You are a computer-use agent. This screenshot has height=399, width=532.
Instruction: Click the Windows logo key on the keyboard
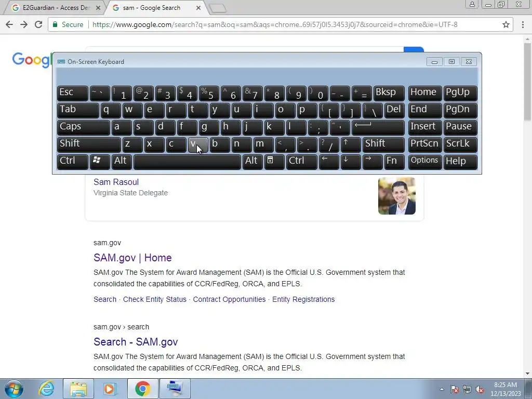[x=99, y=161]
